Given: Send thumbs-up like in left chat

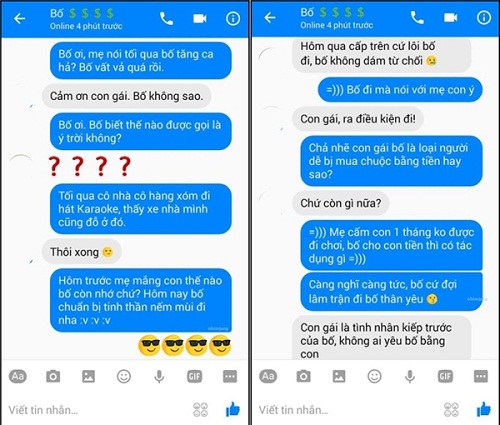Looking at the screenshot, I should click(233, 409).
